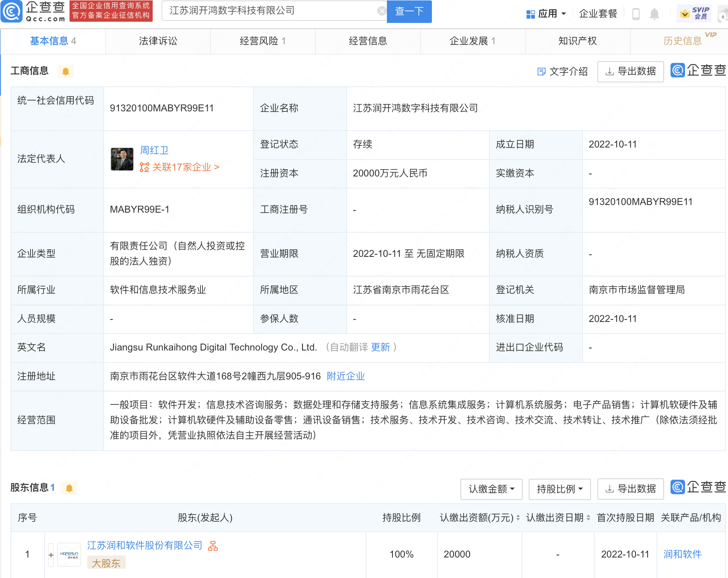
Task: Click the 大股东 tag
Action: pyautogui.click(x=106, y=563)
